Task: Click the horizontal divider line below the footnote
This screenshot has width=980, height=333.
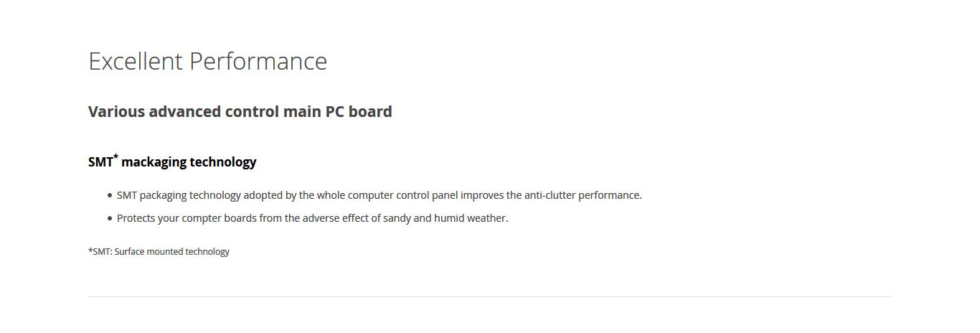Action: click(489, 296)
